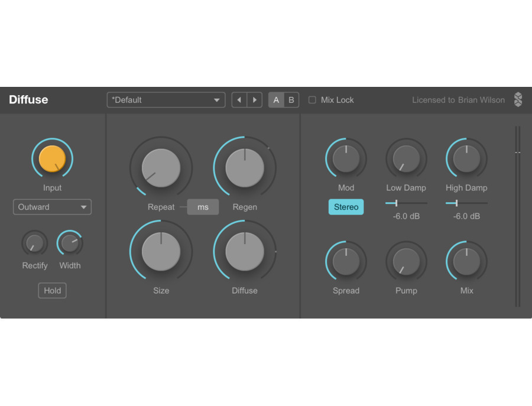532x406 pixels.
Task: Go to the next preset arrow
Action: click(x=254, y=100)
